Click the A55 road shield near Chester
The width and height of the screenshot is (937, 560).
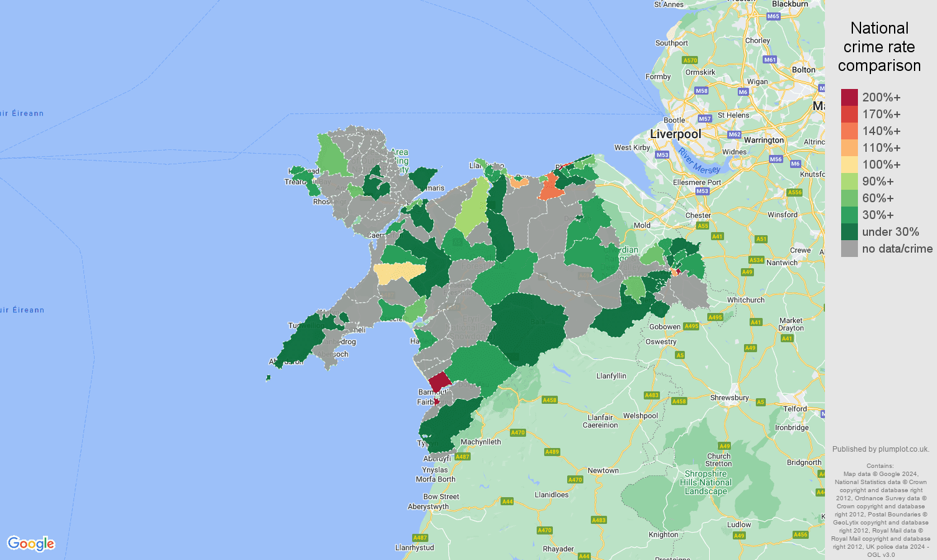click(x=703, y=226)
